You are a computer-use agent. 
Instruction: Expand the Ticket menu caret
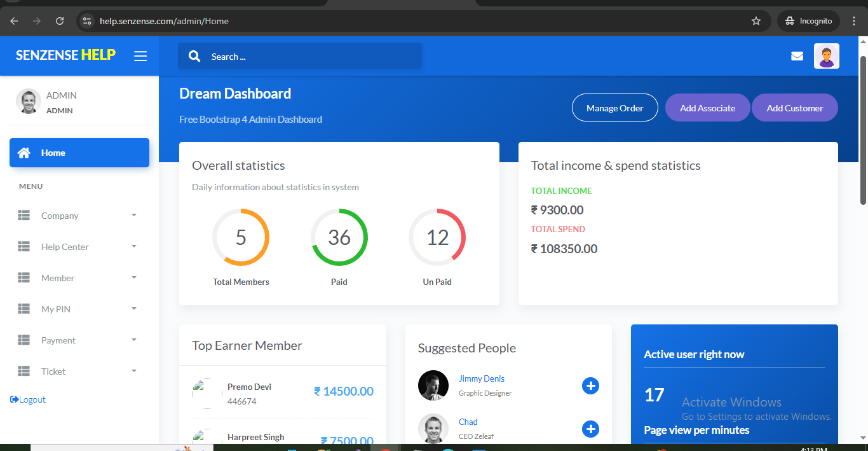(x=134, y=371)
